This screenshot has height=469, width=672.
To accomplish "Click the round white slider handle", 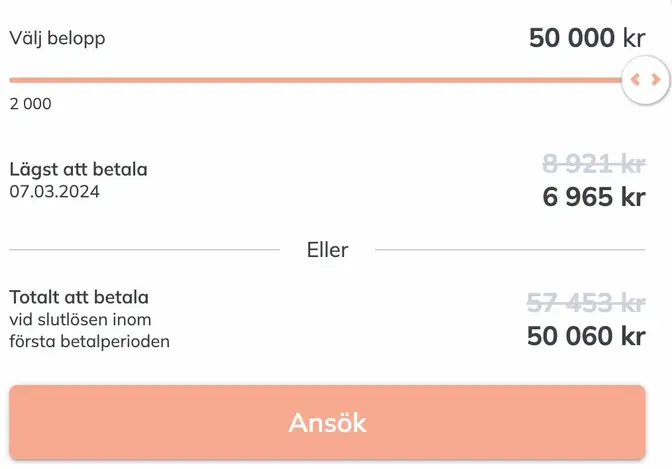I will [x=645, y=80].
